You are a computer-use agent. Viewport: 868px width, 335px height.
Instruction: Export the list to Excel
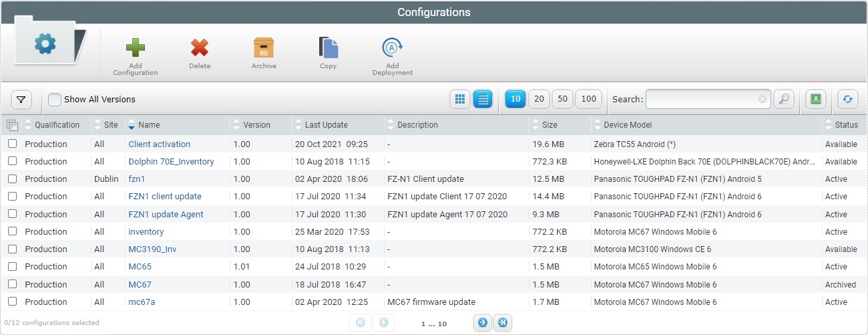click(x=815, y=99)
